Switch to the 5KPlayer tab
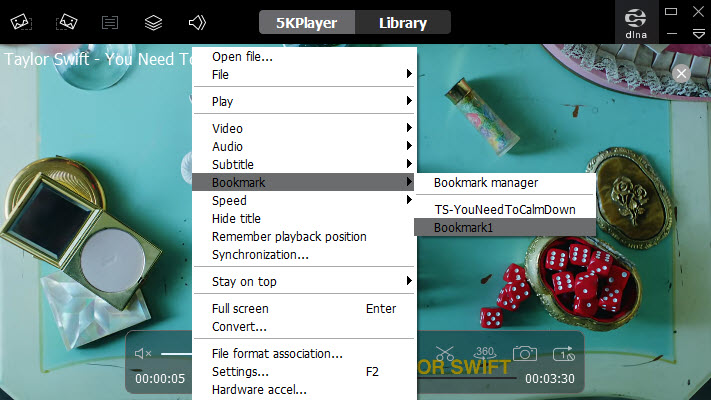The height and width of the screenshot is (400, 711). click(x=307, y=23)
